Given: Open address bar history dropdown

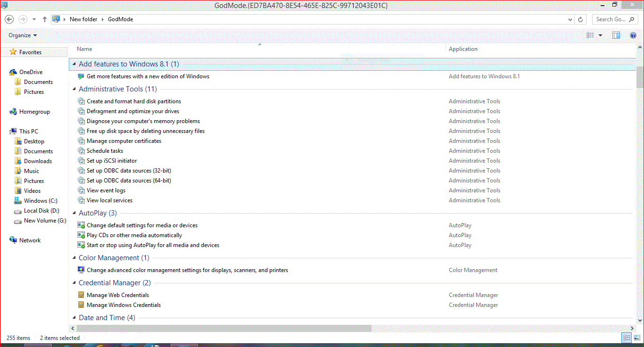Looking at the screenshot, I should pos(570,19).
